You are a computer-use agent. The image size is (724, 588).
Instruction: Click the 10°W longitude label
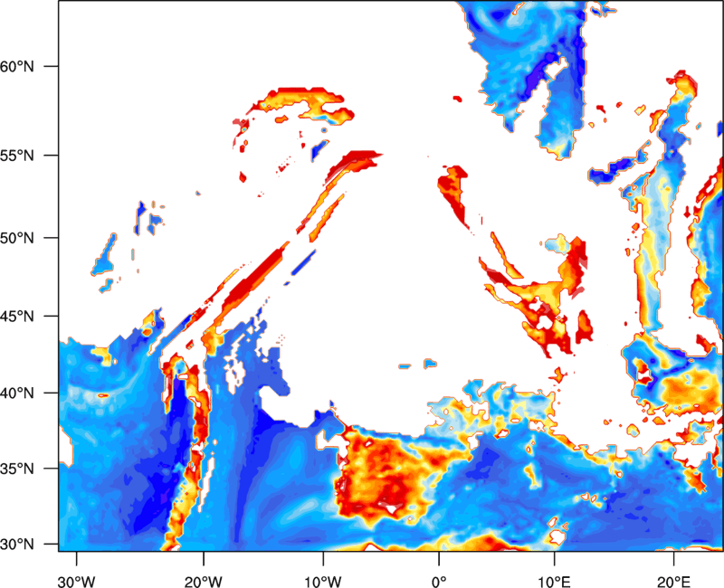tap(323, 582)
